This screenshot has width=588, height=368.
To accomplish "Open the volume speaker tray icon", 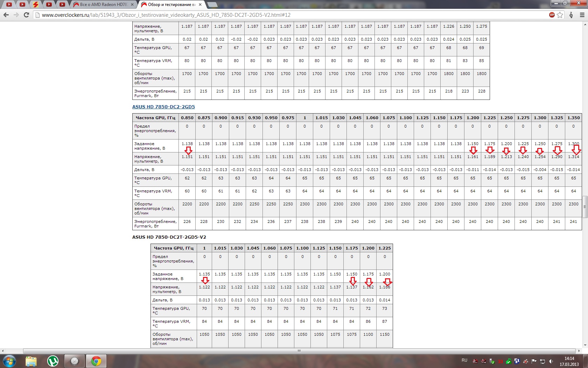I will [x=551, y=361].
